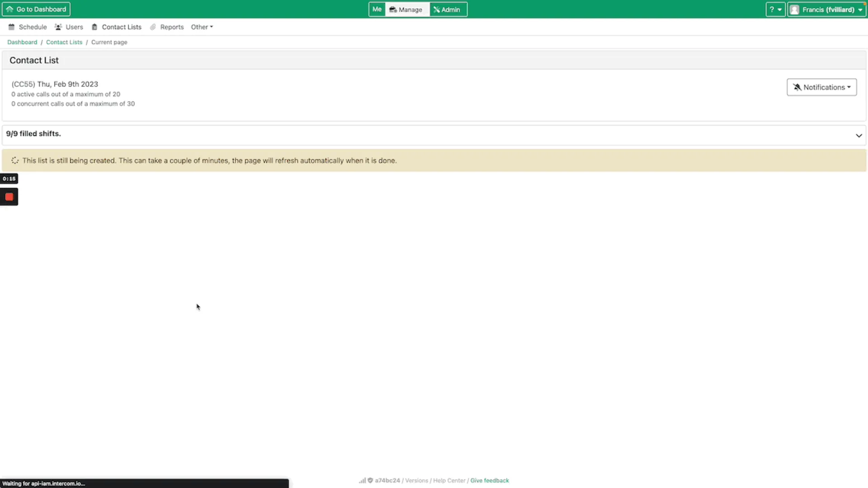
Task: Click the Give feedback link
Action: 490,480
